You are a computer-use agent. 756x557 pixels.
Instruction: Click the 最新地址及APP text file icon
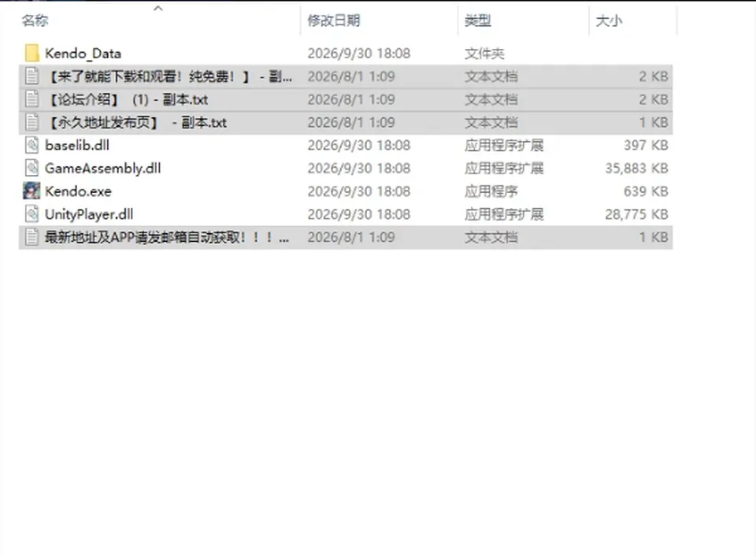coord(31,237)
